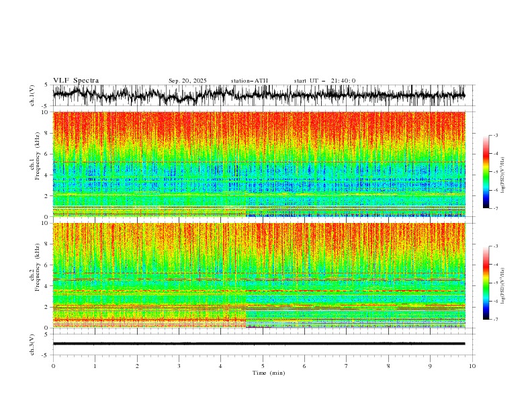The image size is (532, 411).
Task: Click time-axis end tick label "10"
Action: 472,366
